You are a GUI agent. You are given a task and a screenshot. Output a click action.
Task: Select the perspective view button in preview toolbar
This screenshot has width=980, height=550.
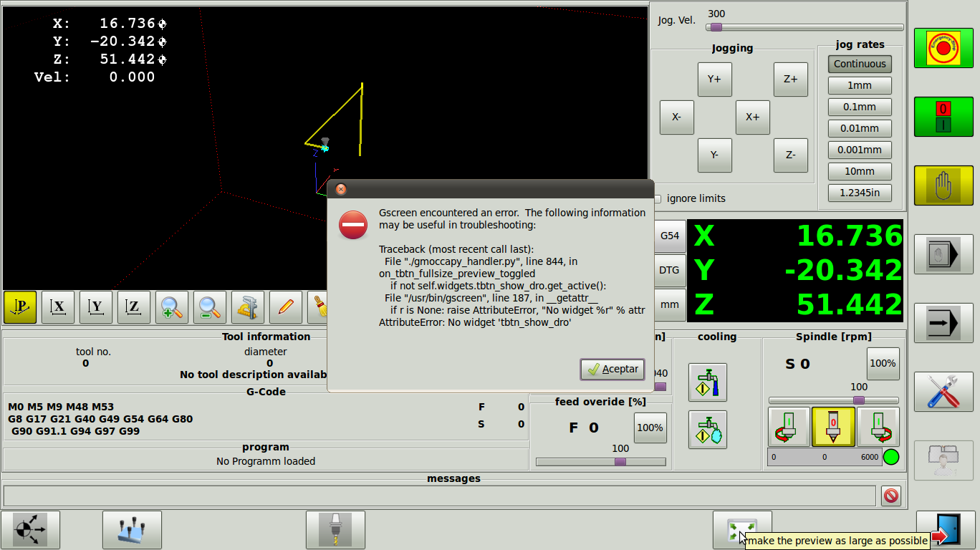[x=20, y=307]
